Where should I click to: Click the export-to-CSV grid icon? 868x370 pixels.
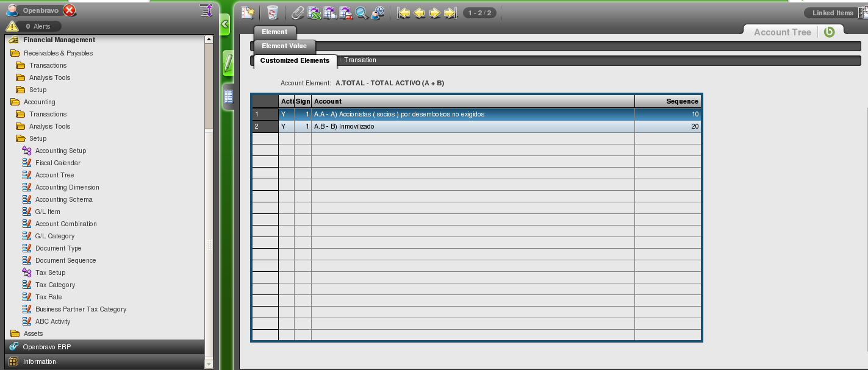coord(330,13)
